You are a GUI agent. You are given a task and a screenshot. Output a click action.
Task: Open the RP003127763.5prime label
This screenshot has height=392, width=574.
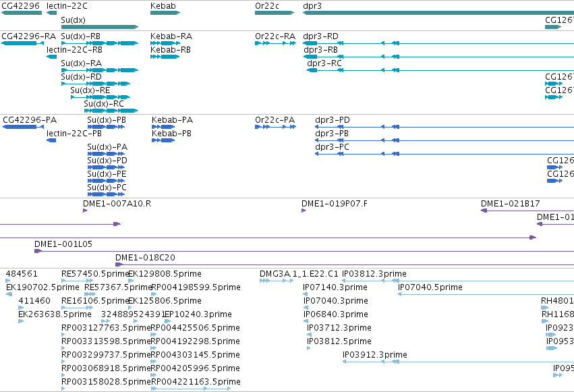tap(106, 329)
